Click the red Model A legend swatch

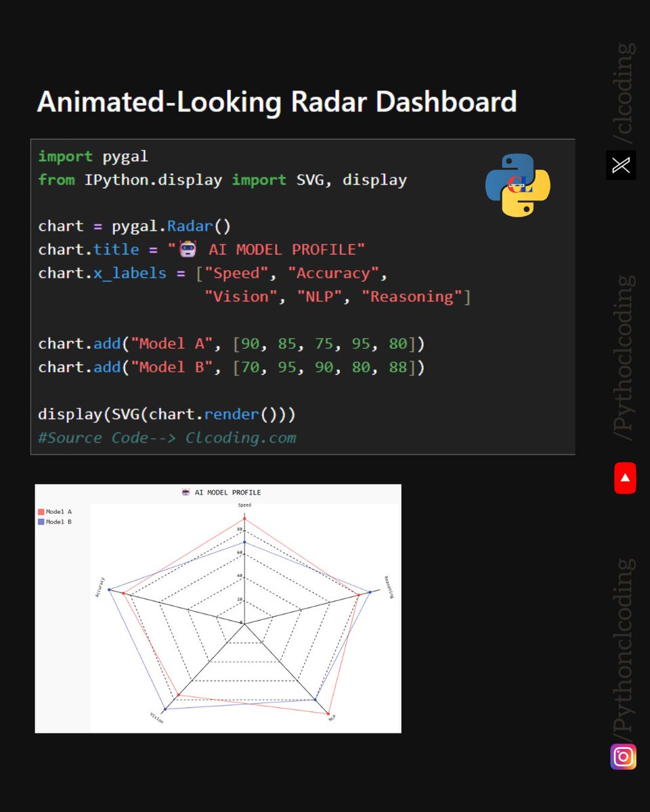(x=41, y=512)
